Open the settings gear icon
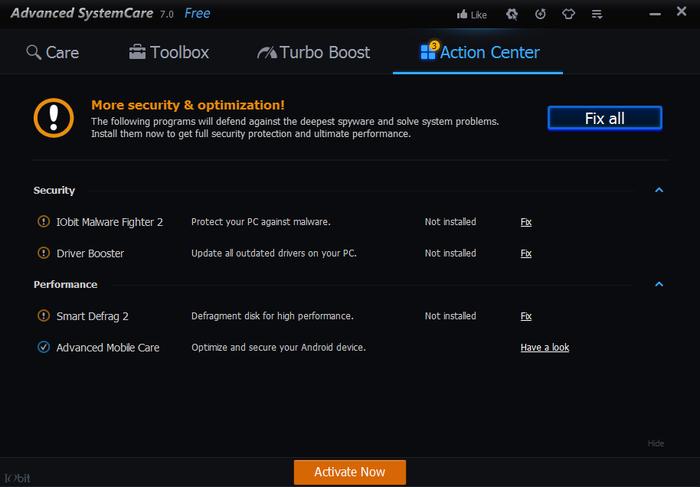The image size is (700, 487). [x=512, y=14]
